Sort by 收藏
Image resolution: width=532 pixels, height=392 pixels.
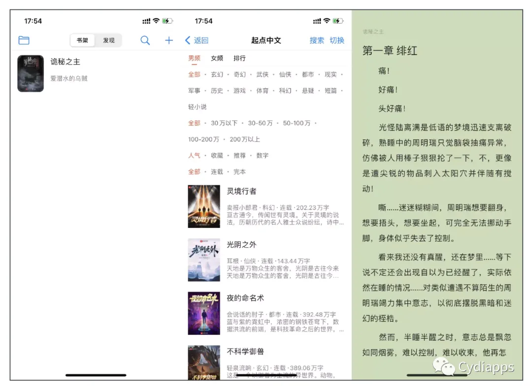click(x=217, y=155)
